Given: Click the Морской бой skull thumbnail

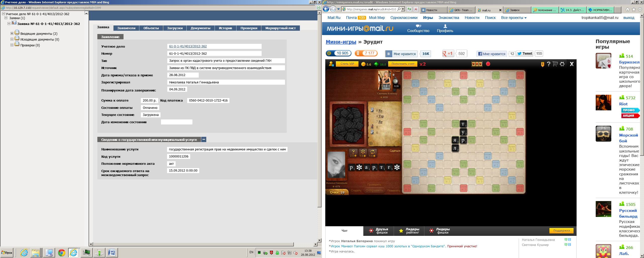Looking at the screenshot, I should (x=603, y=134).
